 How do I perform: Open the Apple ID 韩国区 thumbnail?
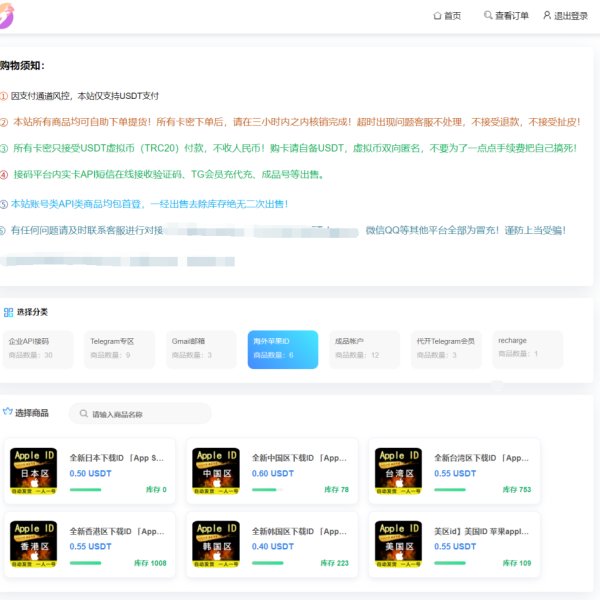click(x=216, y=544)
